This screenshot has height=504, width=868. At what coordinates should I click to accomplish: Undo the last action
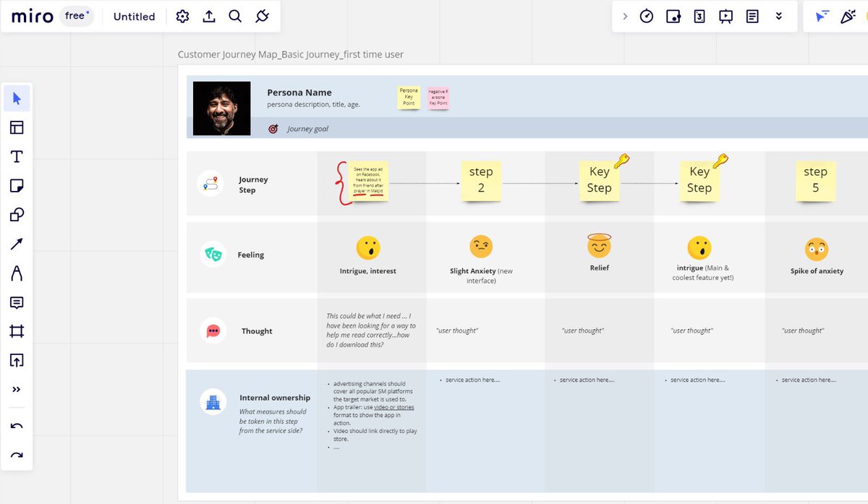[17, 427]
